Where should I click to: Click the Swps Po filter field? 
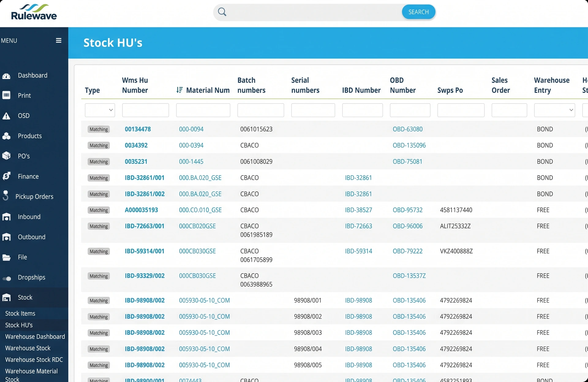[461, 110]
